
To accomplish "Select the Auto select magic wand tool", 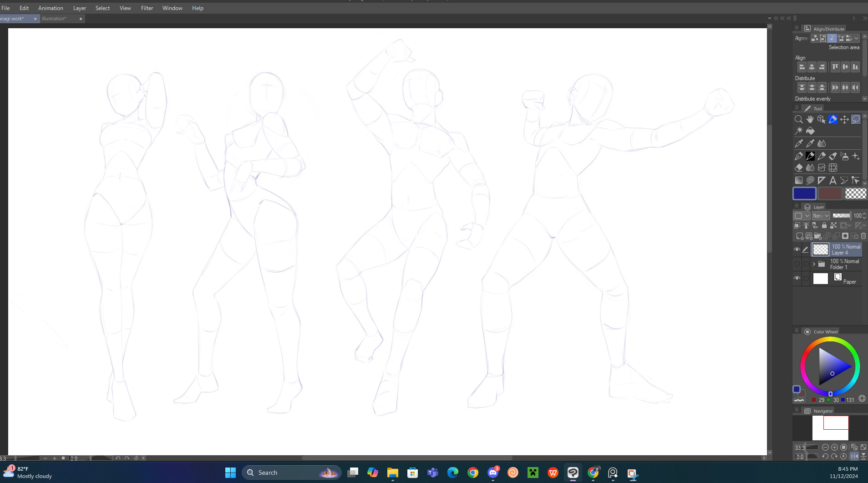I will (x=798, y=131).
